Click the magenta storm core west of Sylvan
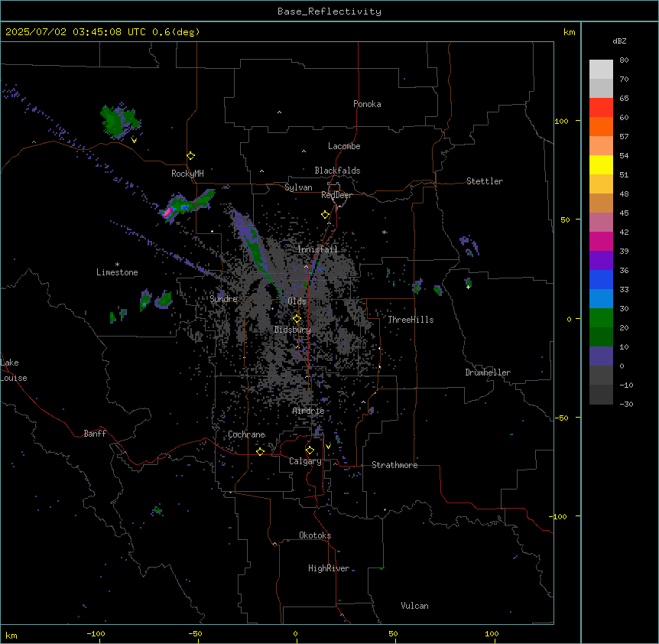 (x=167, y=212)
